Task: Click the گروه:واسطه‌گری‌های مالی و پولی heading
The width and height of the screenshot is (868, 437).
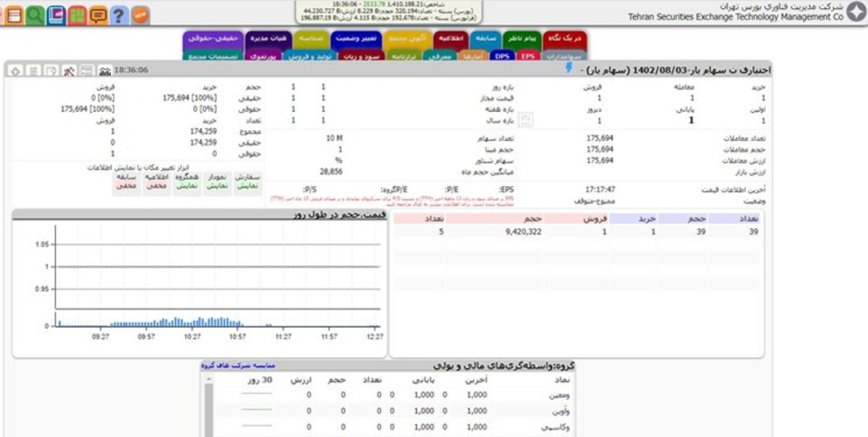Action: pyautogui.click(x=503, y=366)
